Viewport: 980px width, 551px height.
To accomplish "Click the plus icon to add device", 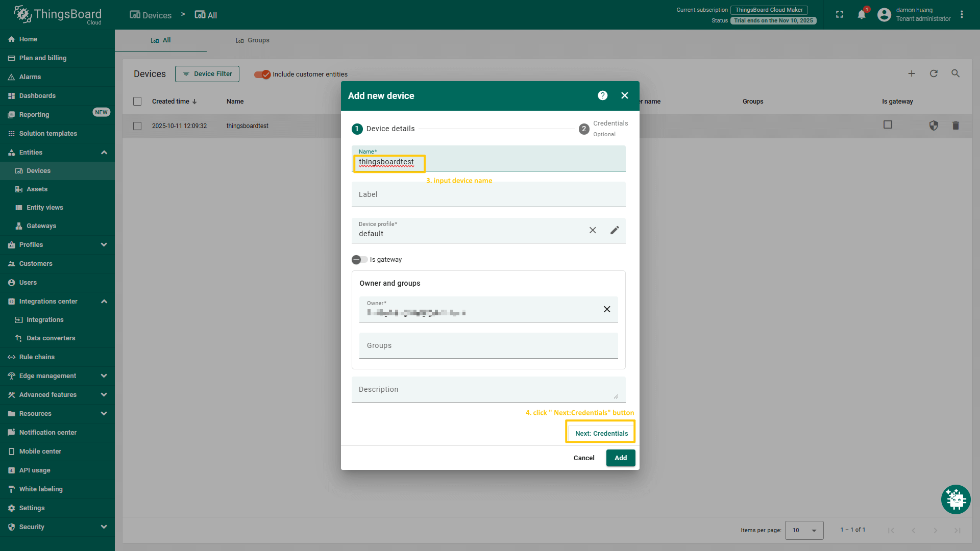I will (912, 73).
